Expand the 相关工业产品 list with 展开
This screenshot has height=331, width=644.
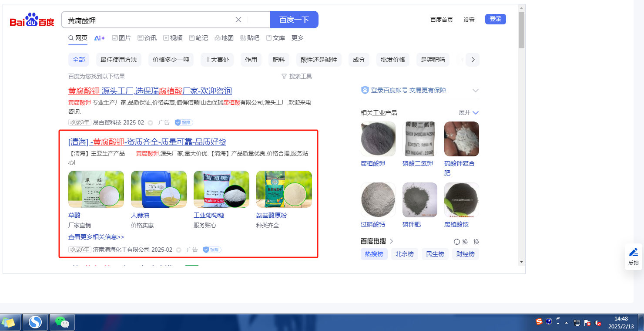click(x=469, y=112)
